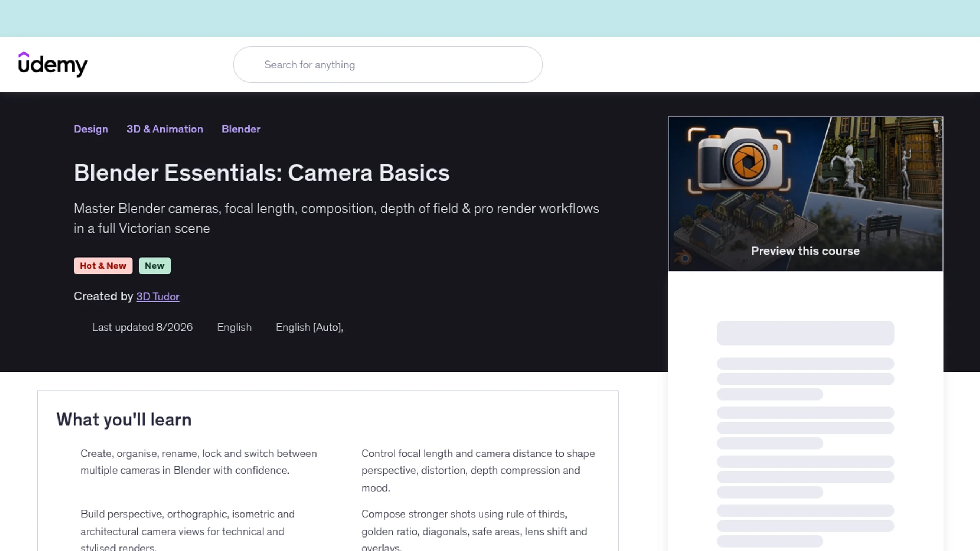Click the camera icon in course thumbnail
The width and height of the screenshot is (980, 551).
coord(739,161)
